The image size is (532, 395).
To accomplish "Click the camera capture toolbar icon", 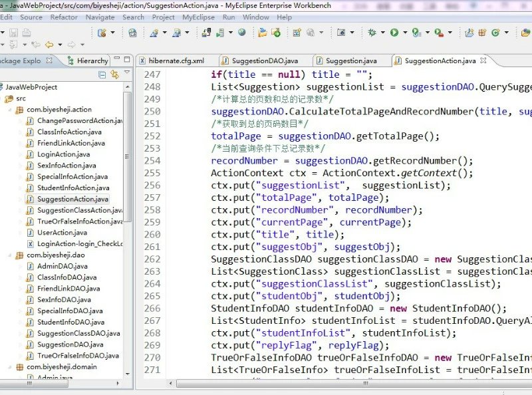I will pos(341,33).
